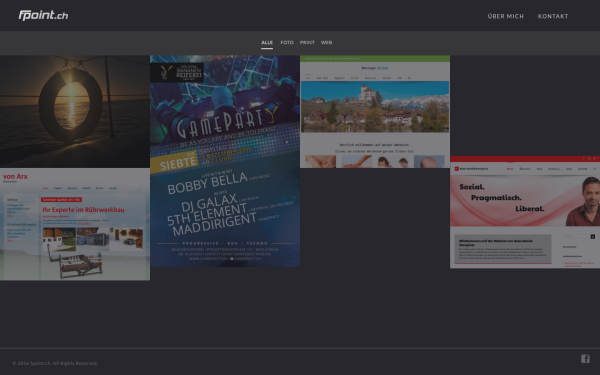
Task: Open the Sozial Pragmatisch Liberal website thumbnail
Action: tap(525, 212)
